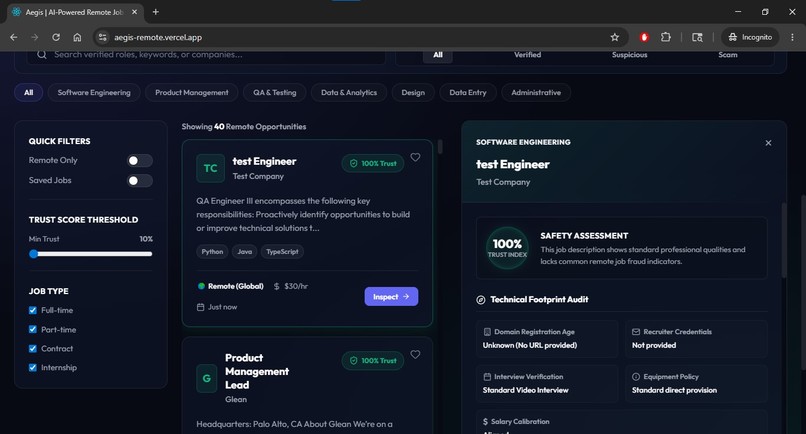
Task: Select the Suspicious status filter
Action: (629, 55)
